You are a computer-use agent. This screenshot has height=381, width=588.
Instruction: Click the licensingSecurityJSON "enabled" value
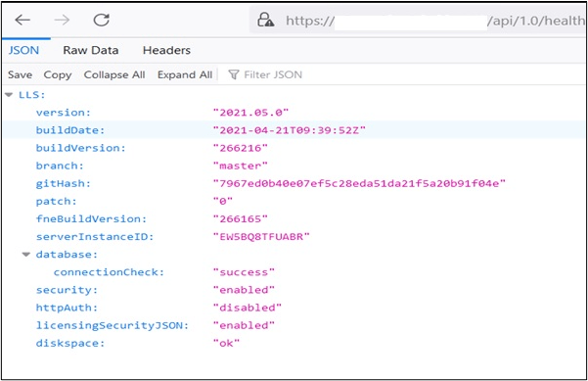[x=244, y=325]
